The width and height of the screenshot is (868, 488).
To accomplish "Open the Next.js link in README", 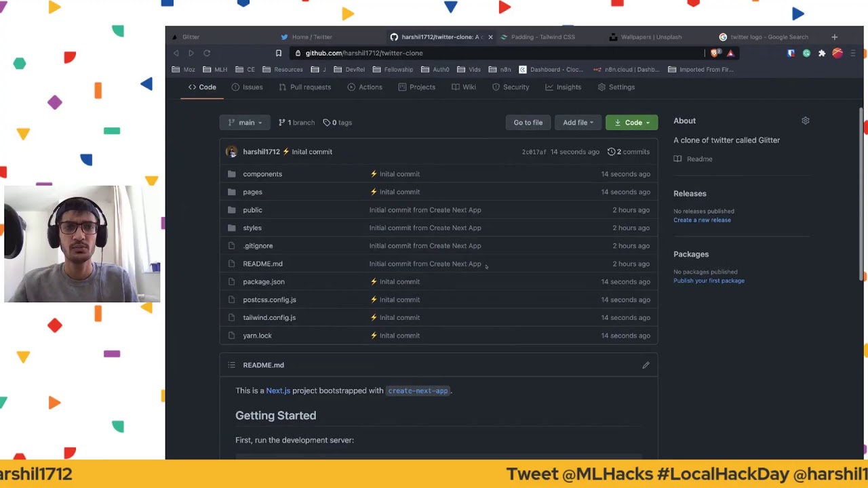I will (278, 390).
